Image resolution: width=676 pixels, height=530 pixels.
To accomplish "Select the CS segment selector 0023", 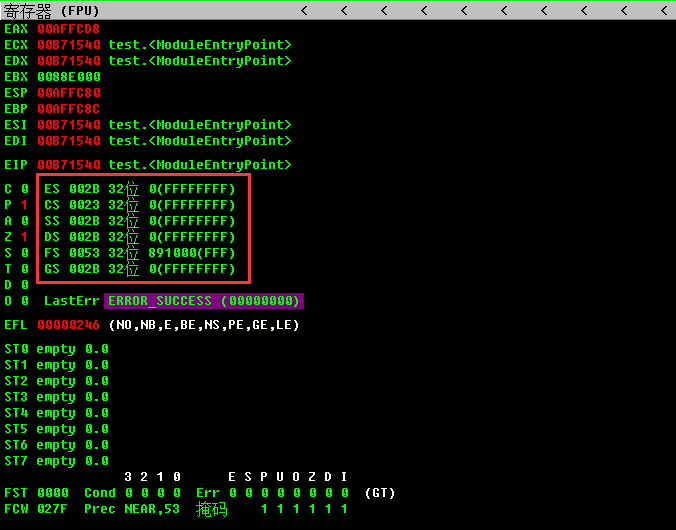I will tap(84, 205).
